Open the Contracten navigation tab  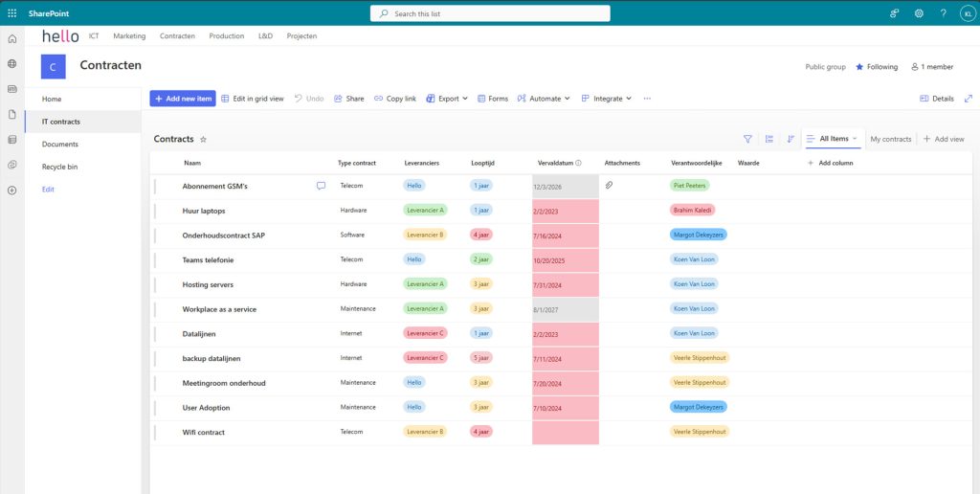[177, 35]
